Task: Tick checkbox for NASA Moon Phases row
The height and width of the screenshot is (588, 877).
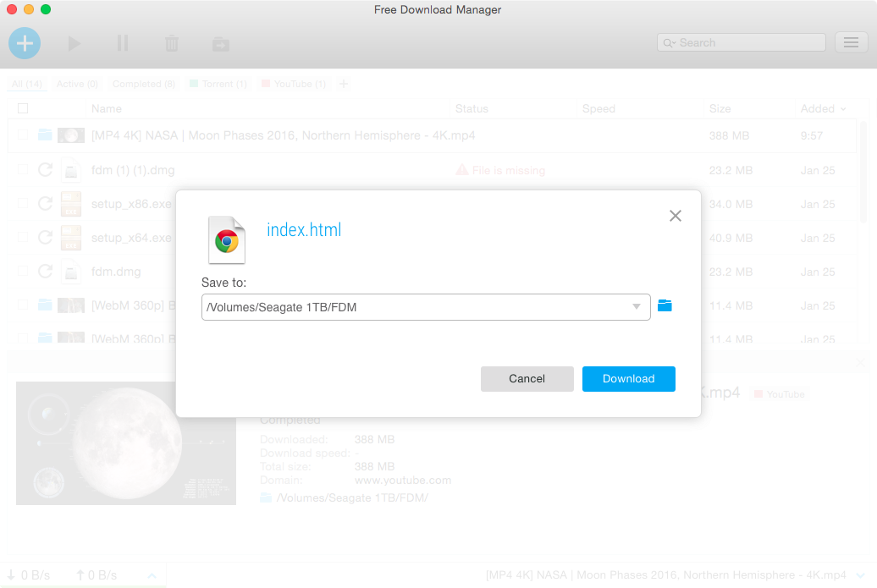Action: [23, 135]
